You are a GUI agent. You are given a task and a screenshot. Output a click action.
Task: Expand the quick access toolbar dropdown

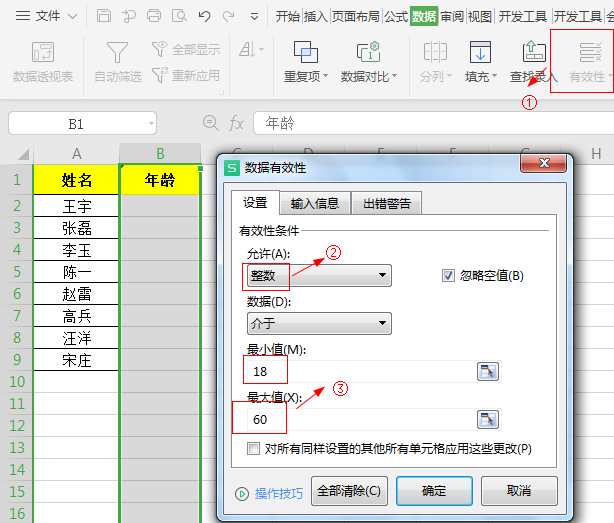pos(255,16)
